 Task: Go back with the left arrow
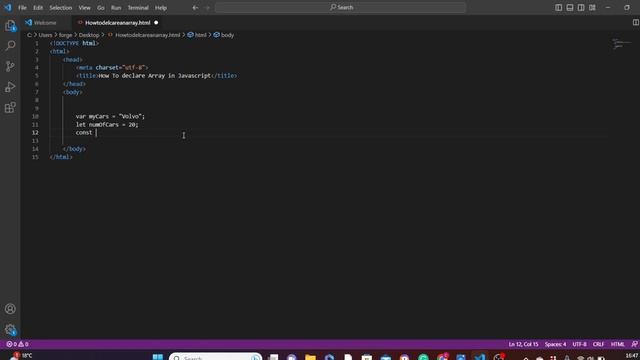pyautogui.click(x=196, y=7)
